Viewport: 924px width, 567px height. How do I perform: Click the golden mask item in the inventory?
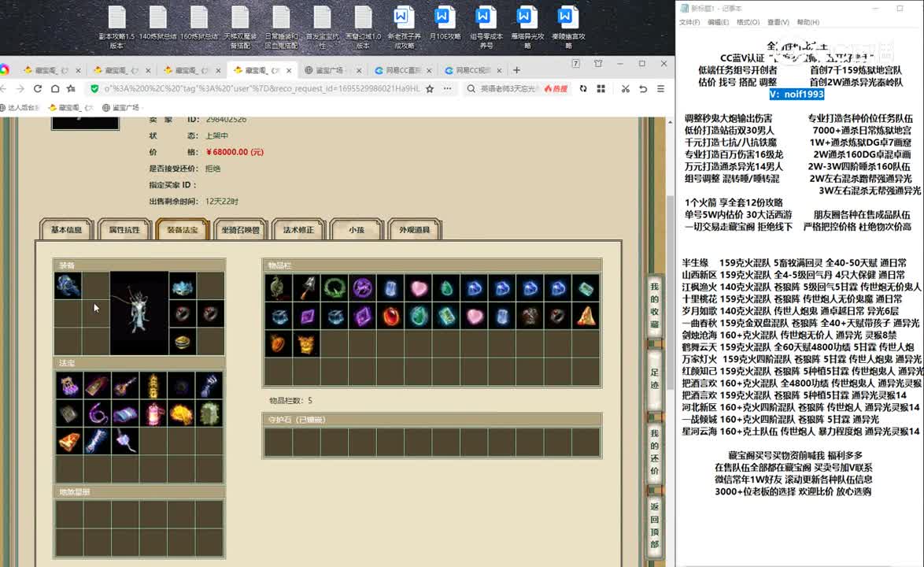306,343
